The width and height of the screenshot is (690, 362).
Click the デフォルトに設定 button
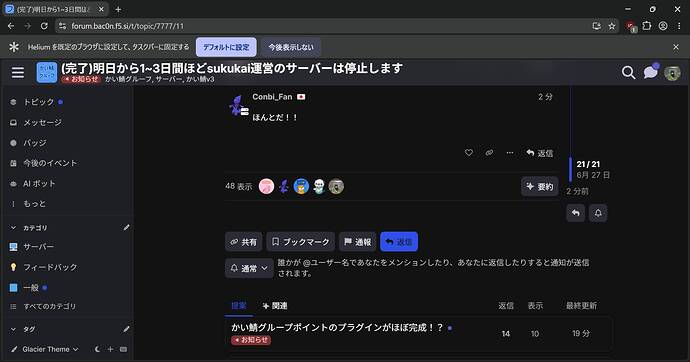(x=226, y=47)
